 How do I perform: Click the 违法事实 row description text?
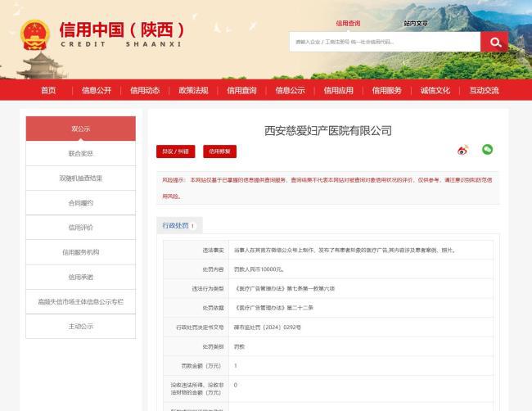click(345, 251)
